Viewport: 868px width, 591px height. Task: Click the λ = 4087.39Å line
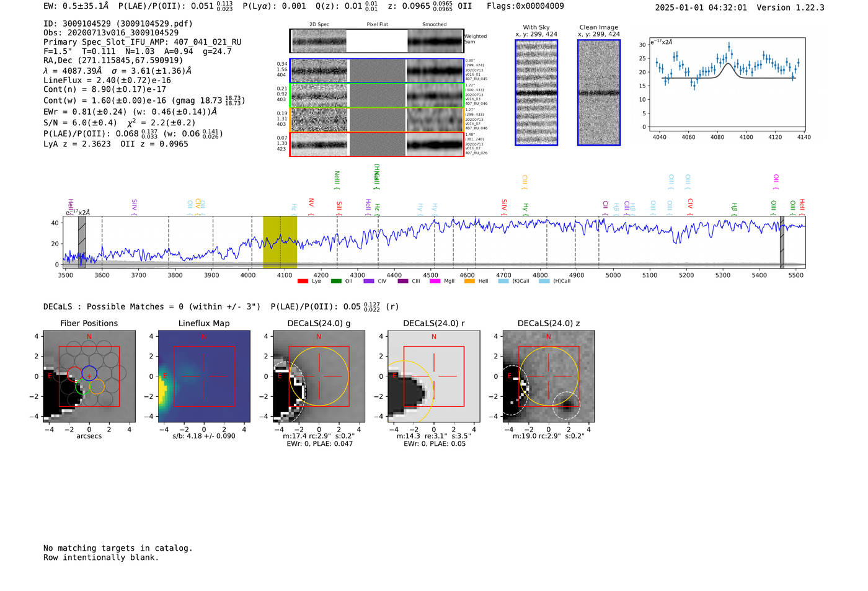pos(117,71)
